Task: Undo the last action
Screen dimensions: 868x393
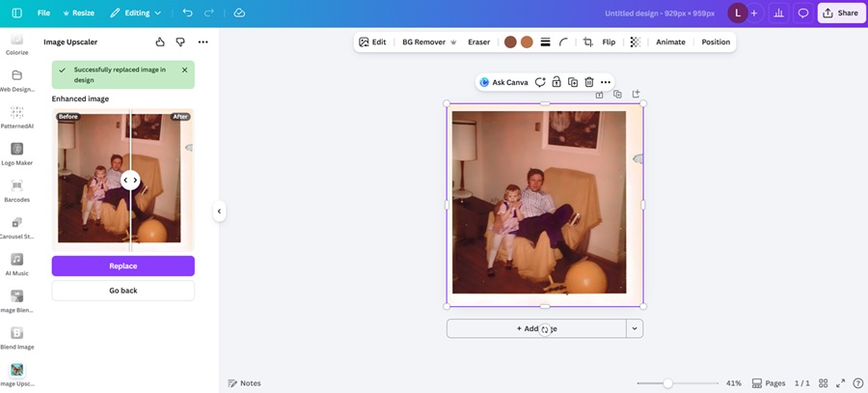Action: 188,13
